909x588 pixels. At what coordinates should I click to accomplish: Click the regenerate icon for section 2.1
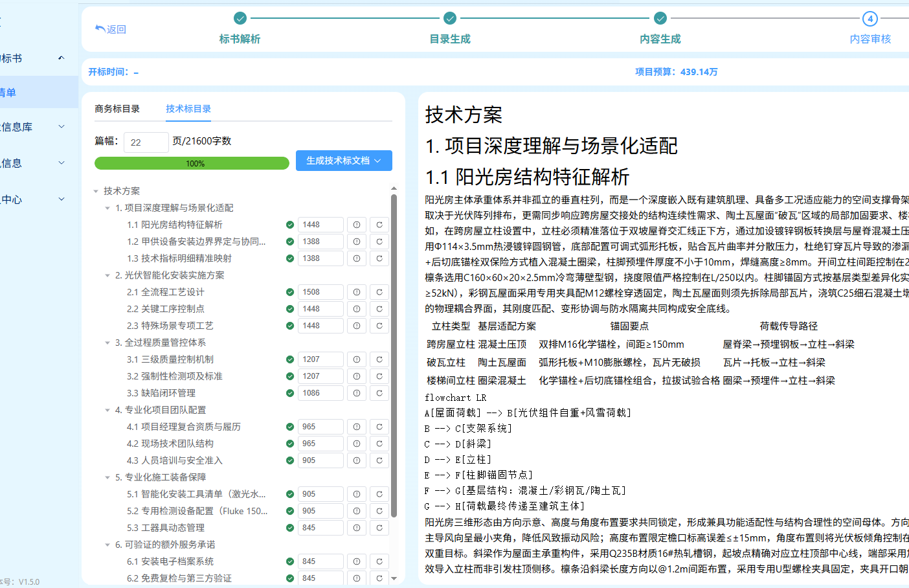379,292
